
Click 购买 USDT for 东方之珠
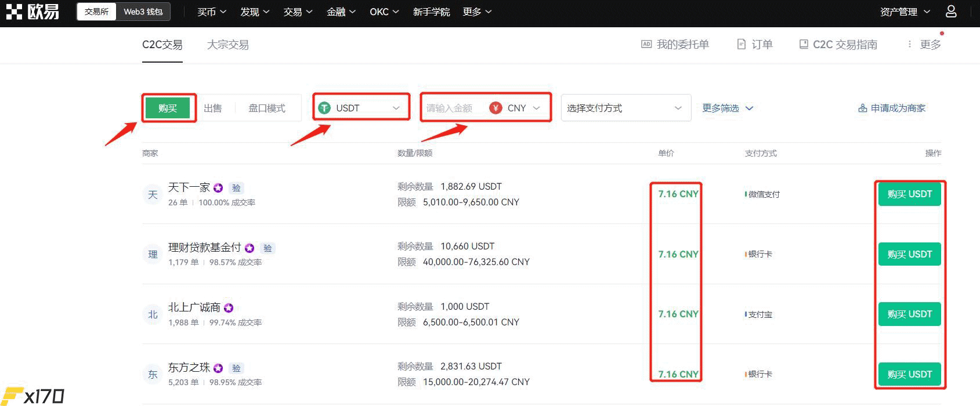click(x=909, y=374)
